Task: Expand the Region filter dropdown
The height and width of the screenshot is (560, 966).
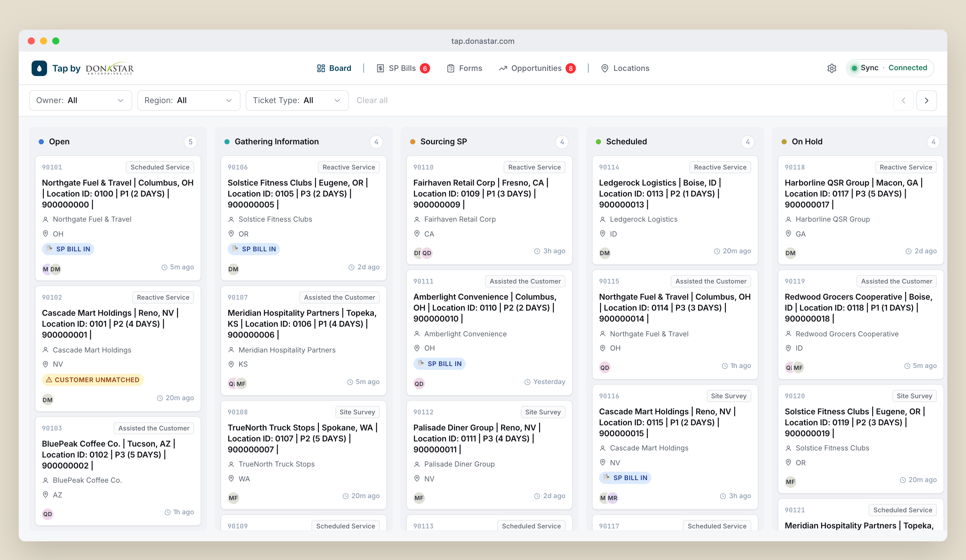Action: coord(189,100)
